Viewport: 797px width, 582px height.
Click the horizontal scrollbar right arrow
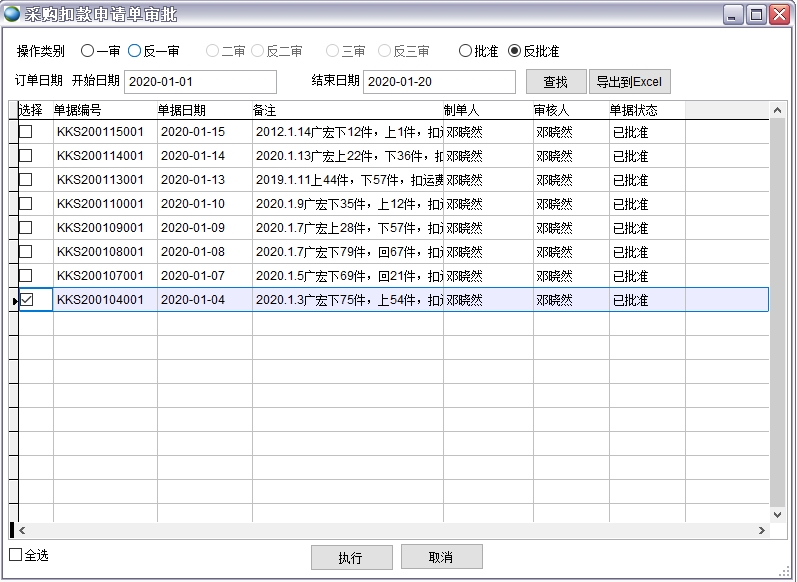762,531
